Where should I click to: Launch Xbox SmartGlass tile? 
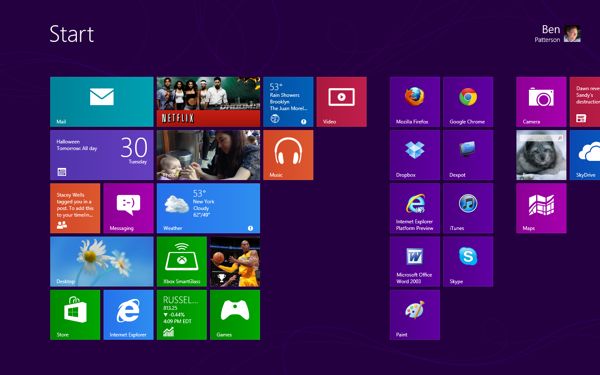(182, 261)
